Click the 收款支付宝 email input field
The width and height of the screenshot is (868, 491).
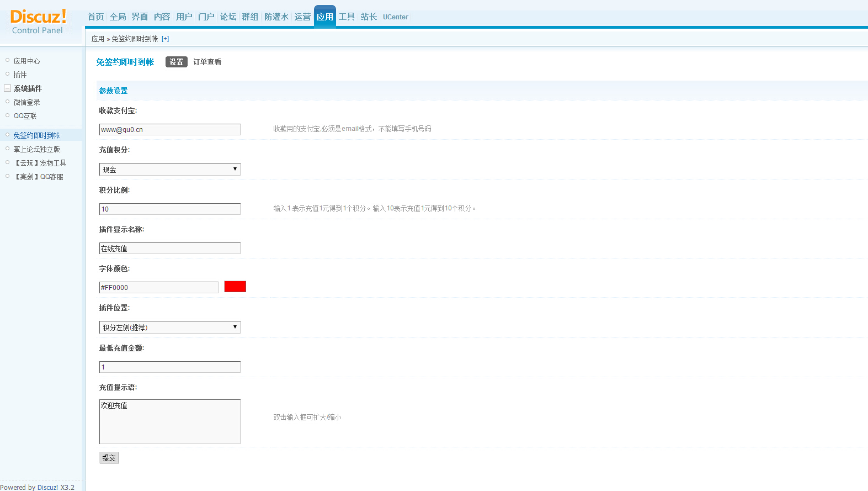(x=169, y=130)
